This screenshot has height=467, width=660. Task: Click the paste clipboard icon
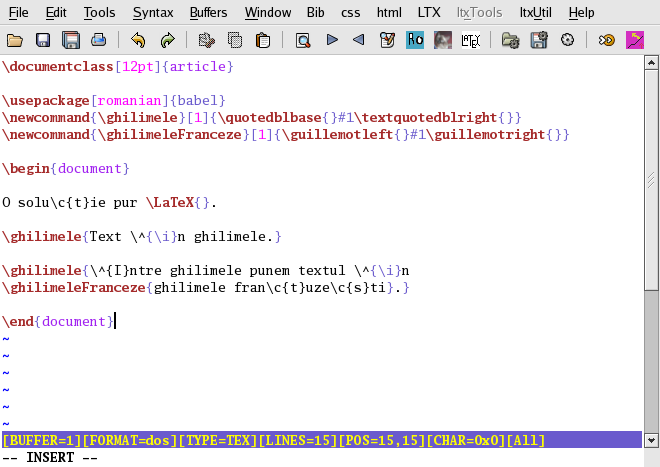click(x=263, y=41)
